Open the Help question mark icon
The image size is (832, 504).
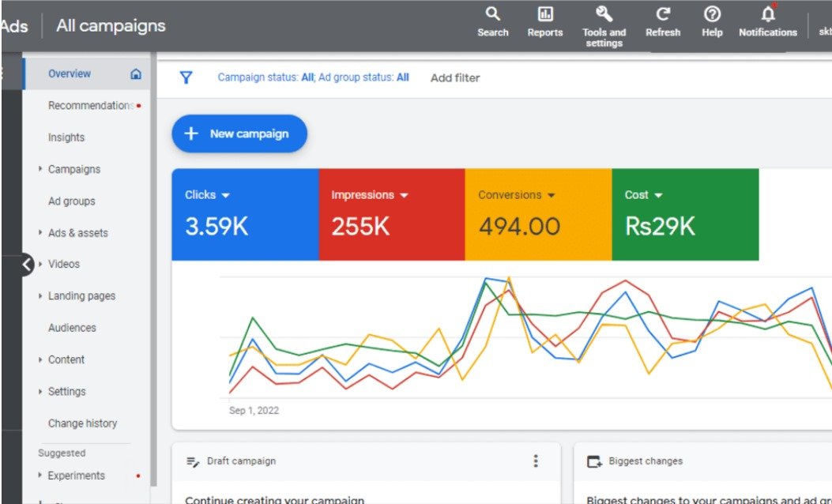(712, 15)
